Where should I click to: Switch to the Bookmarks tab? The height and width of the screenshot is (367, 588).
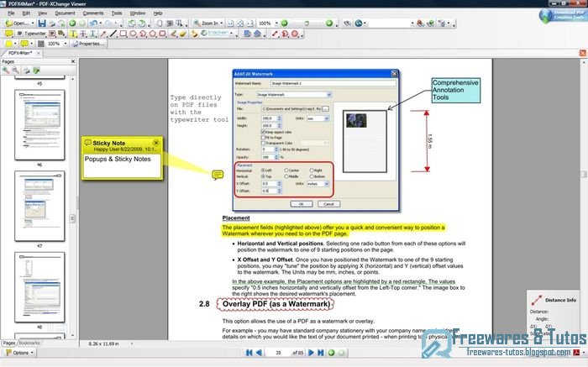29,343
